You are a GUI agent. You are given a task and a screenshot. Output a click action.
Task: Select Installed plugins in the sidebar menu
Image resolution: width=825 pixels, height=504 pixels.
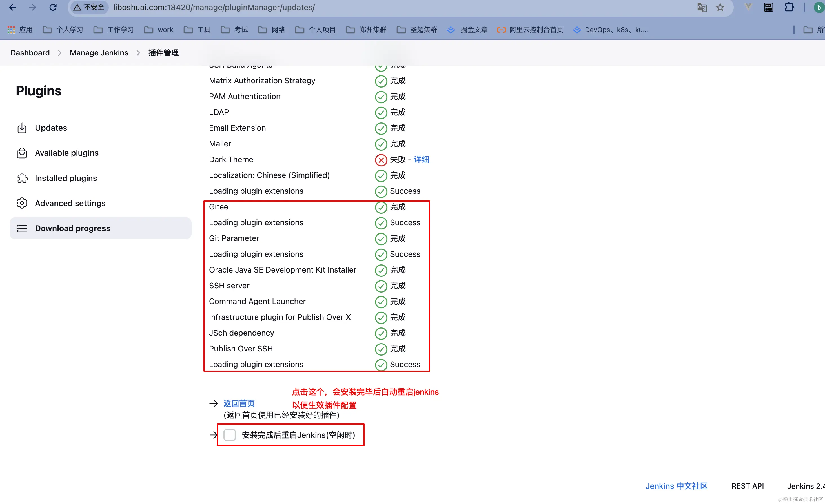[x=66, y=178]
